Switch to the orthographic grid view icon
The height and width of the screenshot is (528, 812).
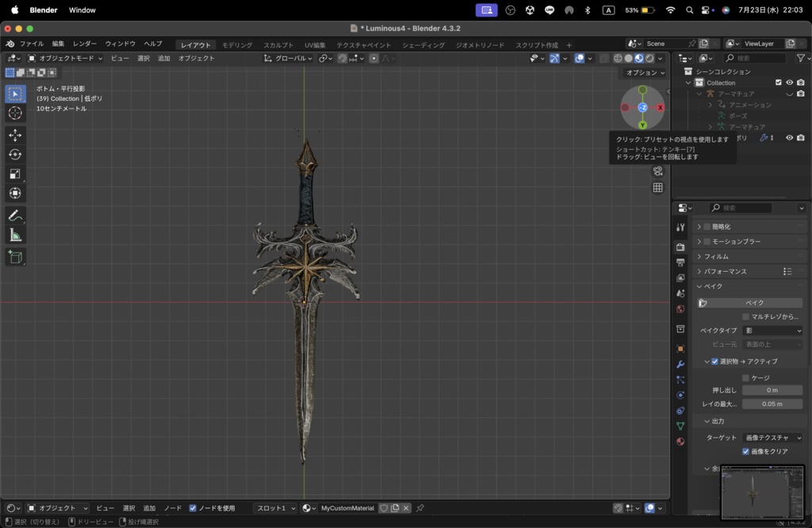pyautogui.click(x=657, y=188)
